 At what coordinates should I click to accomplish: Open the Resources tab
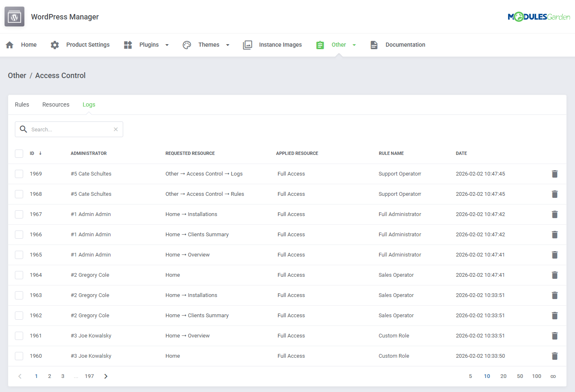coord(56,105)
